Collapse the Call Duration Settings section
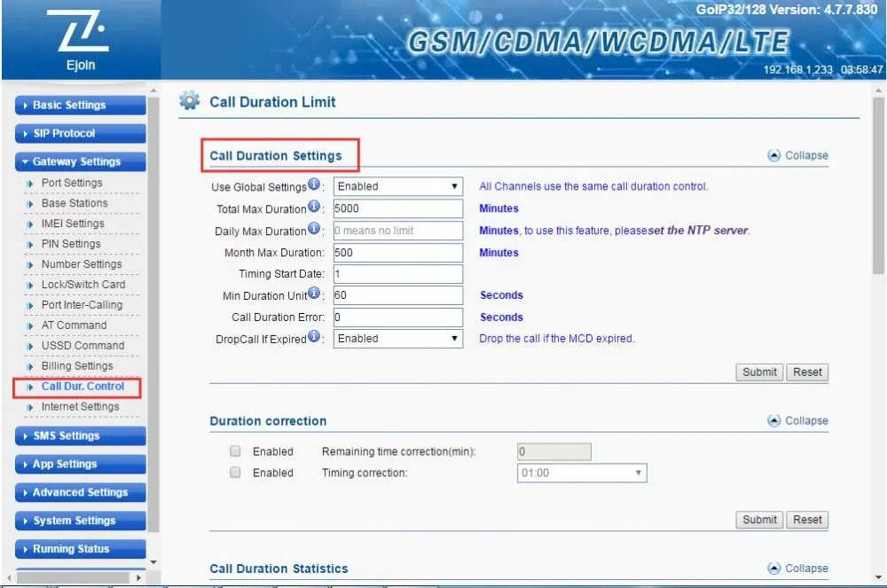The height and width of the screenshot is (588, 887). [x=797, y=155]
